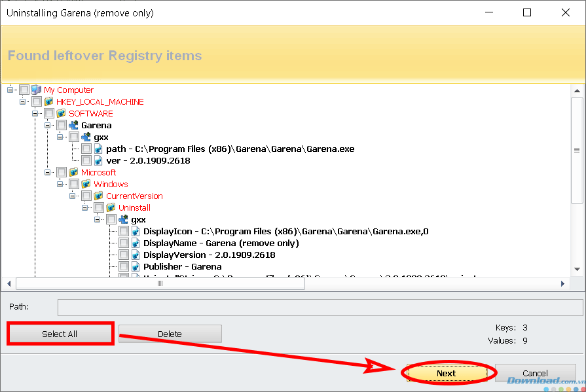Click the path value icon
Viewport: 586px width, 392px height.
click(98, 149)
